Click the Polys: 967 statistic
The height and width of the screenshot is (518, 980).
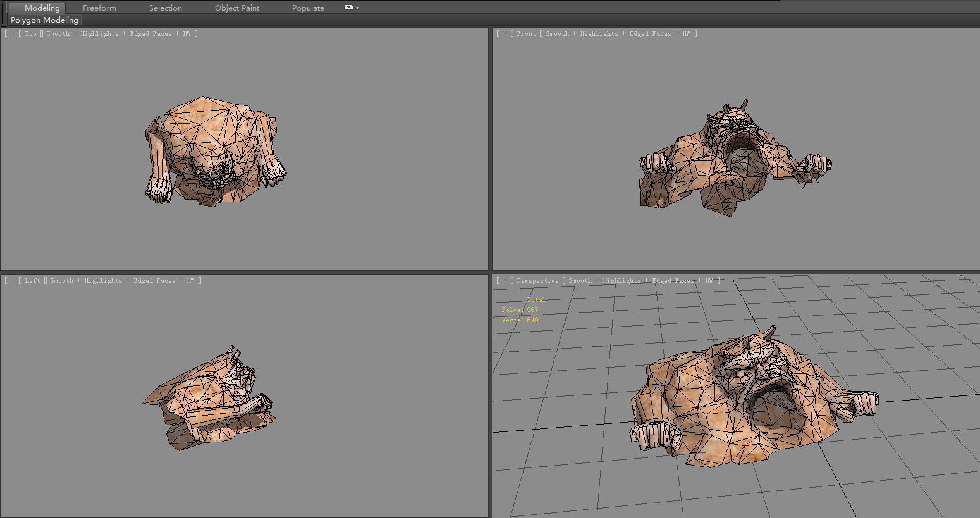[520, 310]
